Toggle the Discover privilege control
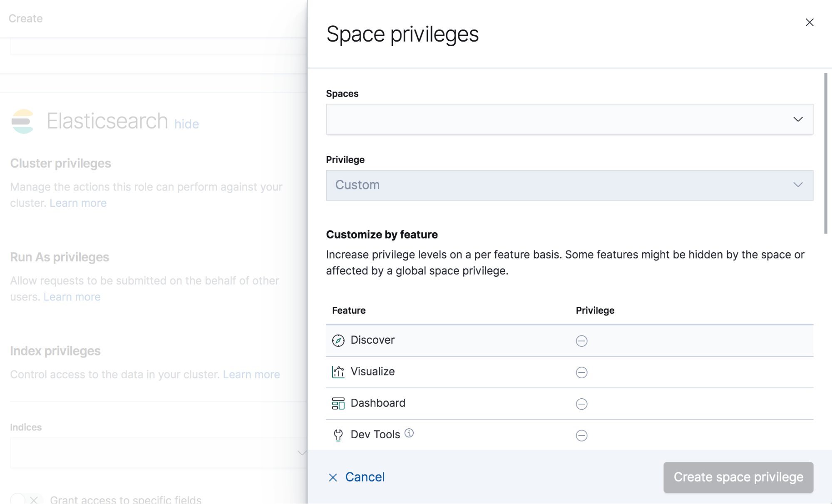Viewport: 832px width, 504px height. (x=581, y=341)
